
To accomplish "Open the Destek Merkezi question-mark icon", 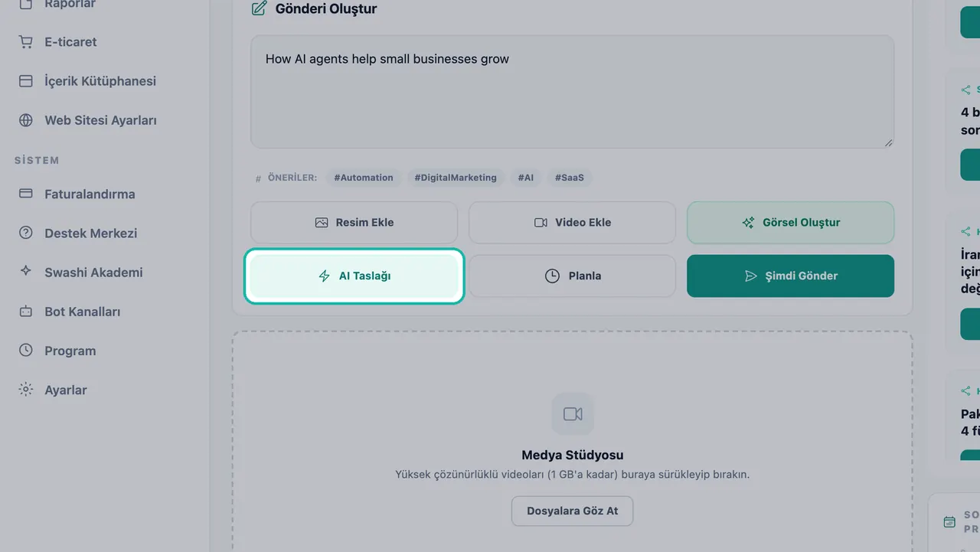I will 26,233.
